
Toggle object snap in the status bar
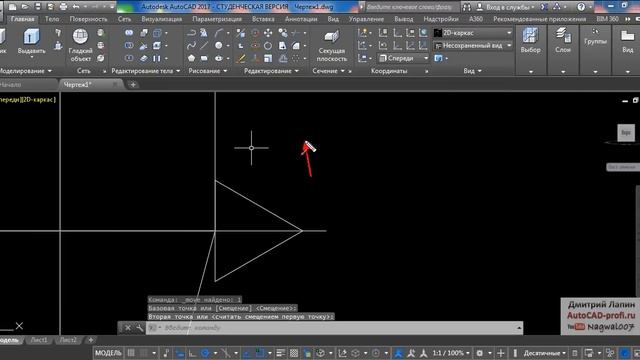(260, 353)
